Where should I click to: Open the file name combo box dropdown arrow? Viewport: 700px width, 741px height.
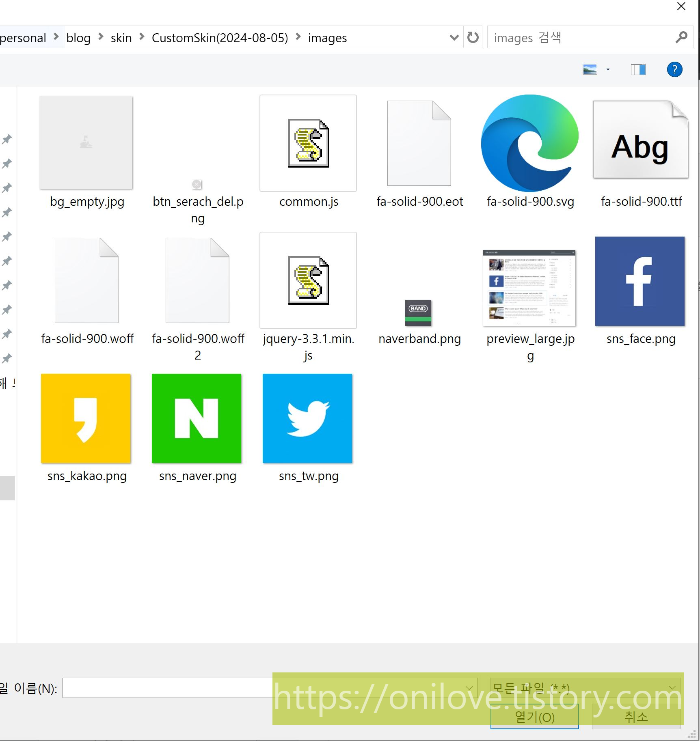point(469,688)
